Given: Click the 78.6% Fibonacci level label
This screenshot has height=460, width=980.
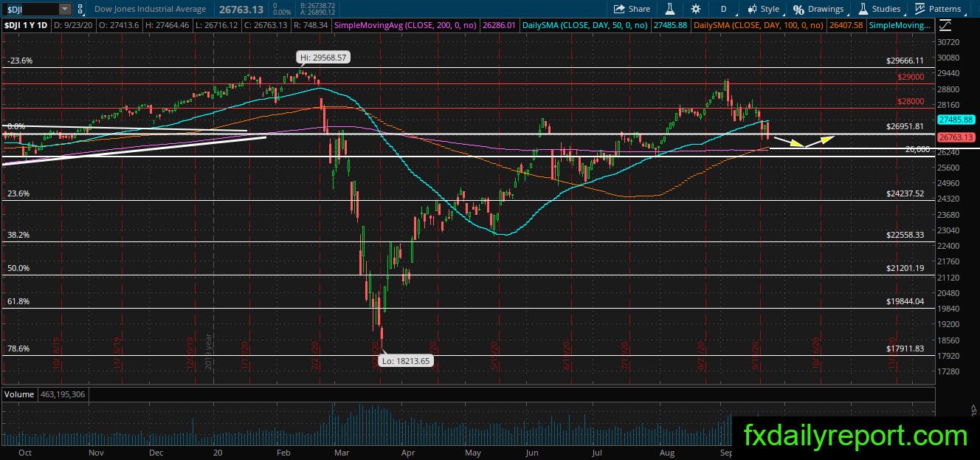Looking at the screenshot, I should click(18, 349).
